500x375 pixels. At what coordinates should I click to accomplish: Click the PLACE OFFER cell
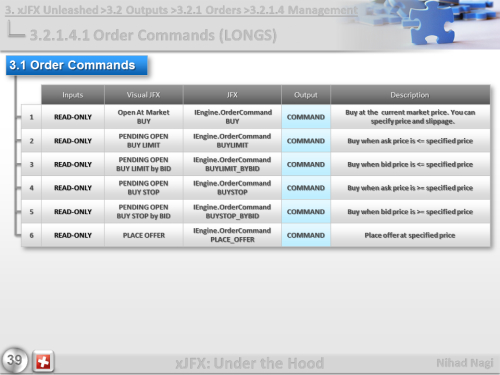coord(144,235)
